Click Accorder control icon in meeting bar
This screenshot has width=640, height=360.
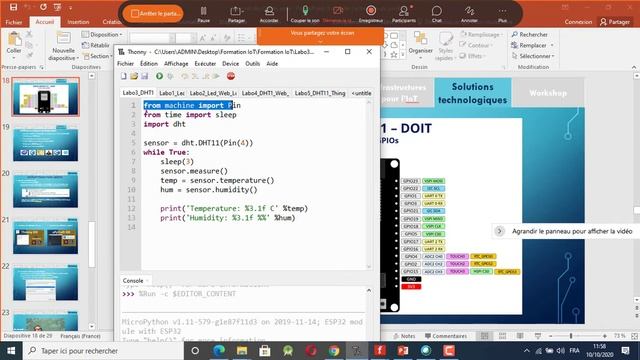(269, 14)
